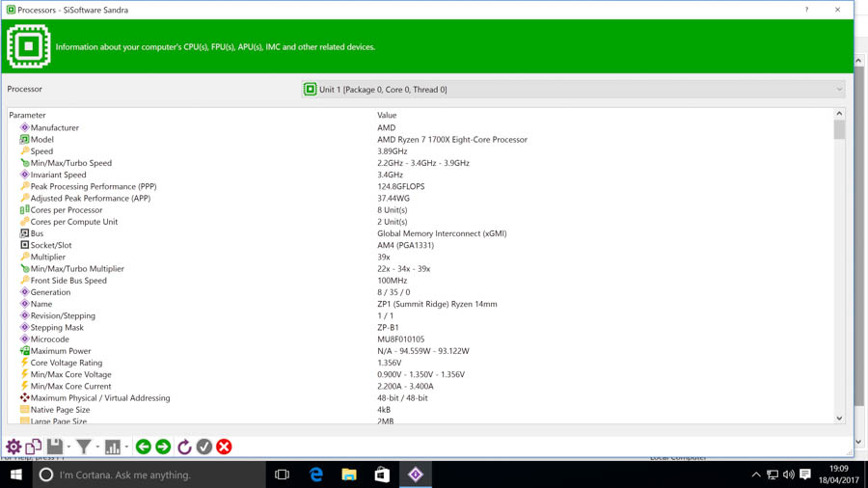Select the Invariant Speed row
Image resolution: width=868 pixels, height=488 pixels.
pyautogui.click(x=420, y=175)
